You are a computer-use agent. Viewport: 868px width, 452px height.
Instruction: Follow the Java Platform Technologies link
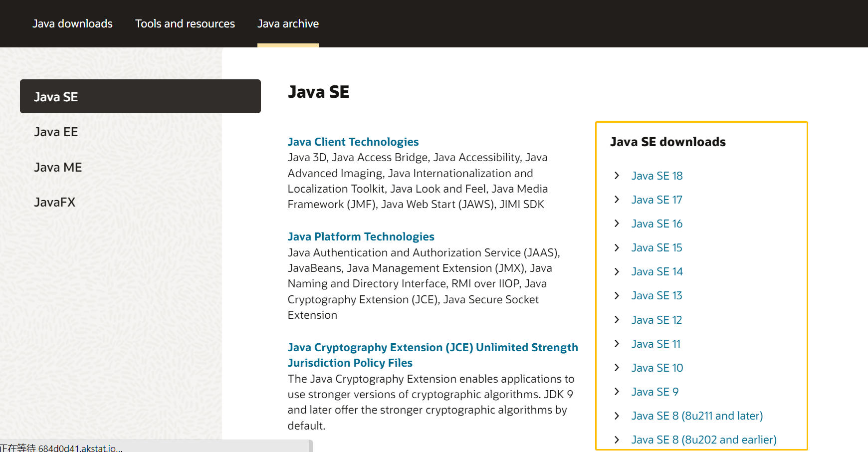tap(361, 236)
